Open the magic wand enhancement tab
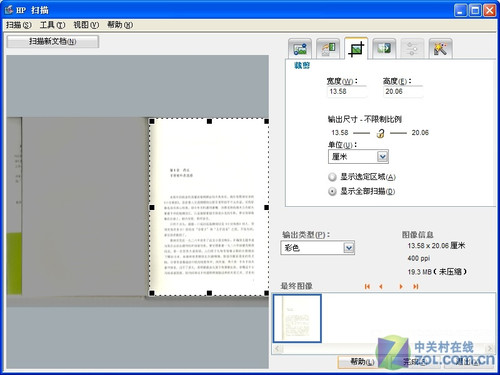 tap(440, 49)
